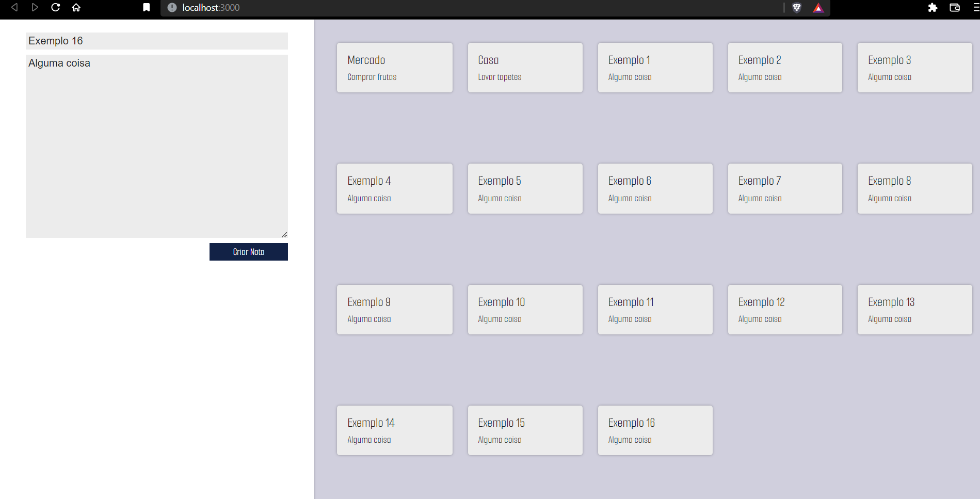Bookmark this page

pyautogui.click(x=146, y=8)
